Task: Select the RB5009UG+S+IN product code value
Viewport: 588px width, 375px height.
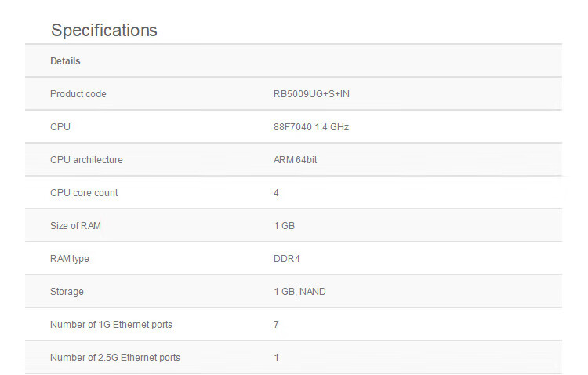Action: coord(311,94)
